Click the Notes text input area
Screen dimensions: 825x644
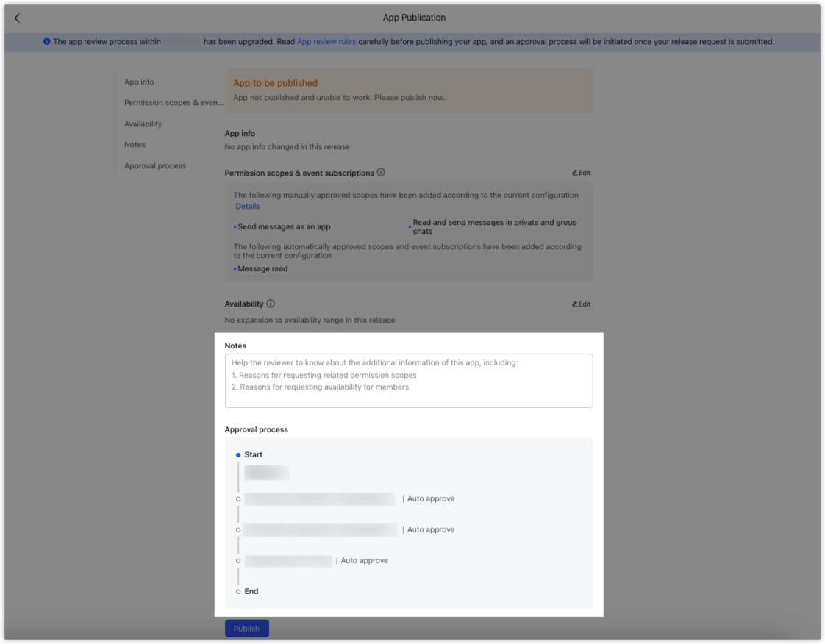click(410, 379)
